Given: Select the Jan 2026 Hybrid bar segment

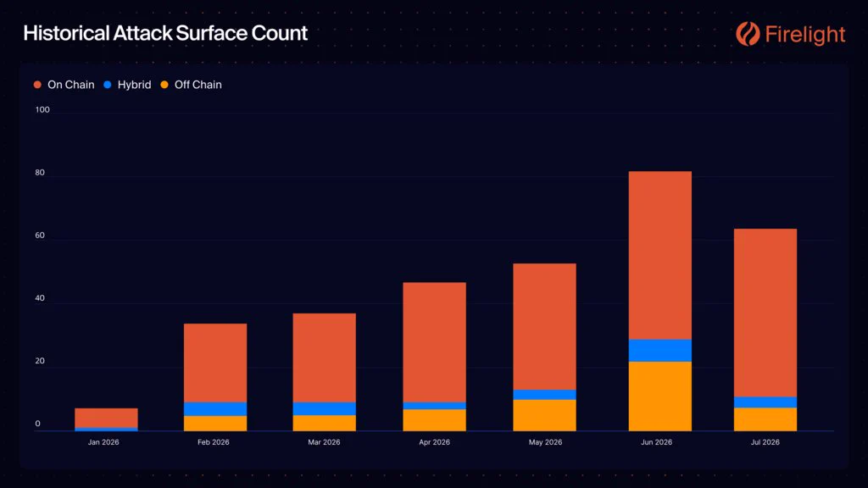Looking at the screenshot, I should click(x=106, y=430).
